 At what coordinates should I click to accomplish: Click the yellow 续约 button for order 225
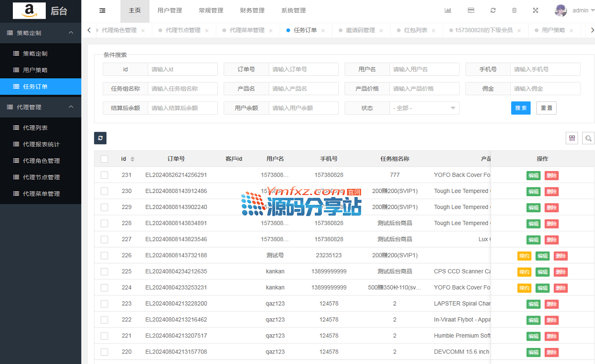[x=524, y=272]
